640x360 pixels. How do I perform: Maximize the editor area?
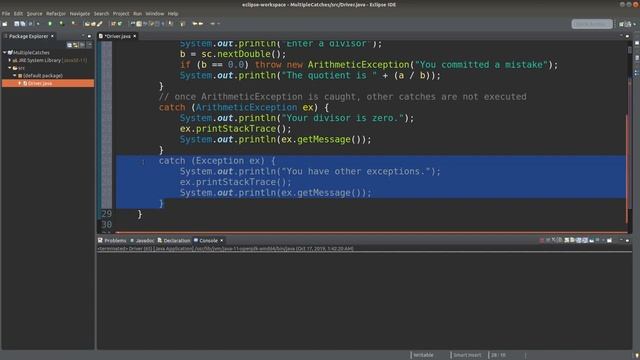pos(627,36)
